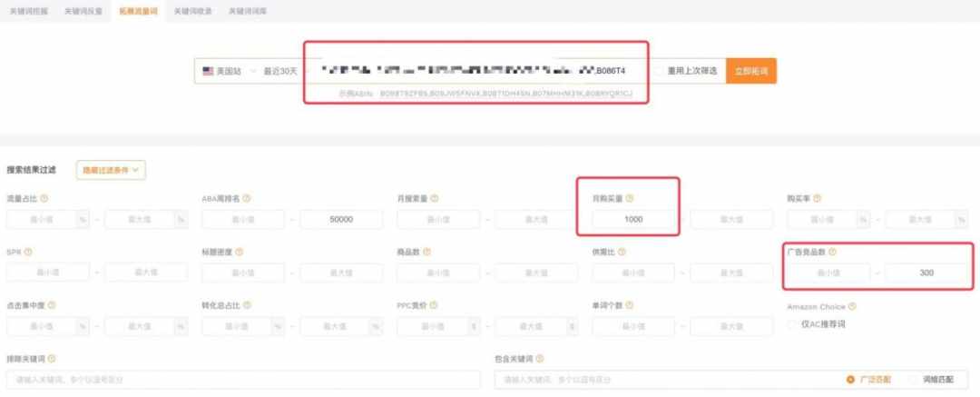Click the question icon beside SPR
This screenshot has height=397, width=980.
tap(28, 252)
